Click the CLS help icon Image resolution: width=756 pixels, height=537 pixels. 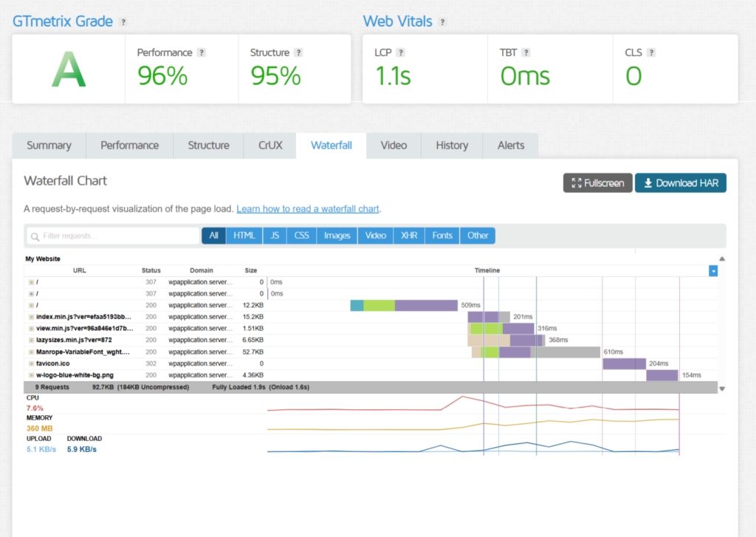(651, 52)
